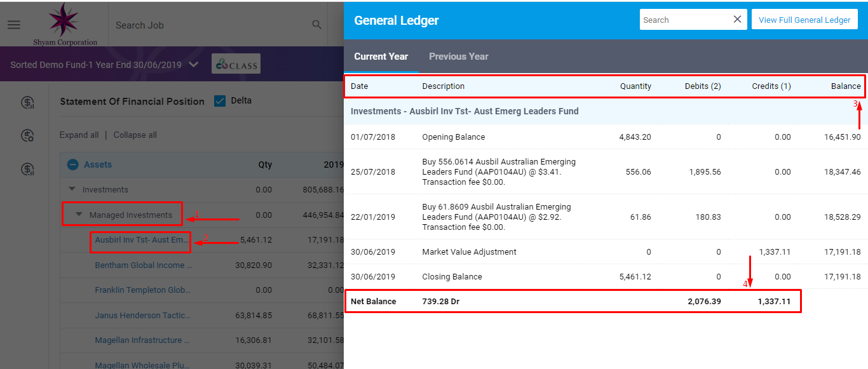Click the Description column header
The width and height of the screenshot is (868, 369).
click(x=444, y=86)
